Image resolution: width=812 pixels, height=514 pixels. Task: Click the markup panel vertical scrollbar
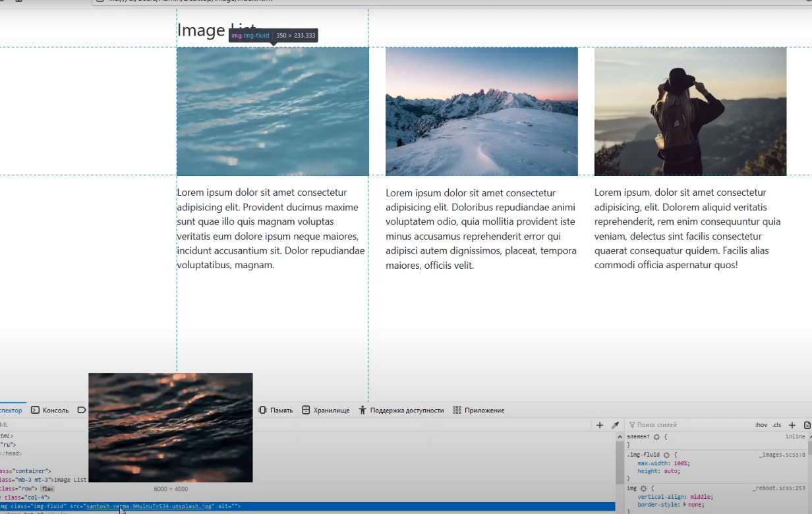tap(620, 461)
